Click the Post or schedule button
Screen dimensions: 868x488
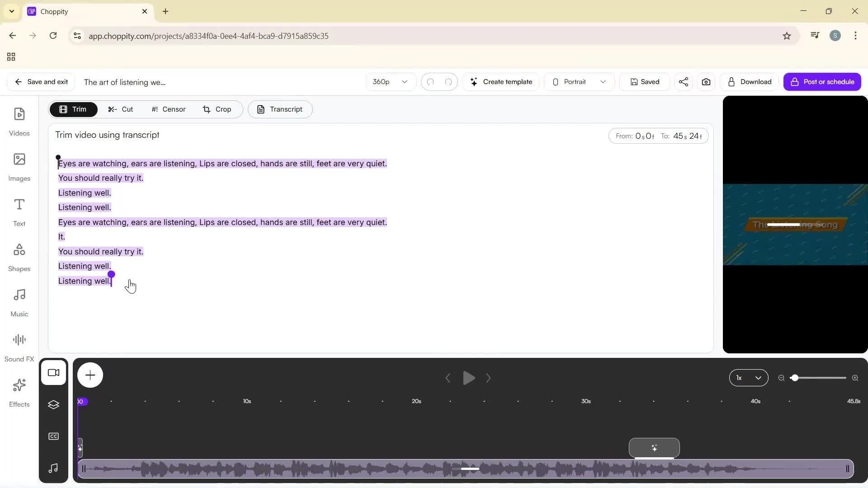822,82
